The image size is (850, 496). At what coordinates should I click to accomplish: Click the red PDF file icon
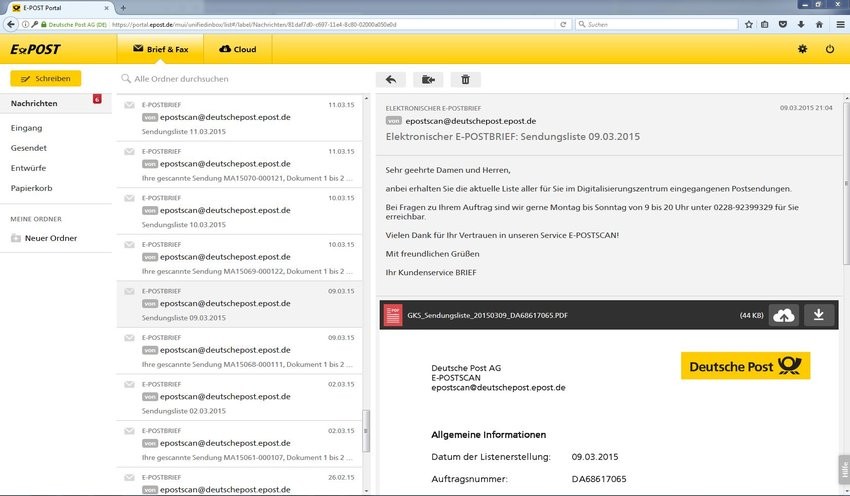click(393, 315)
